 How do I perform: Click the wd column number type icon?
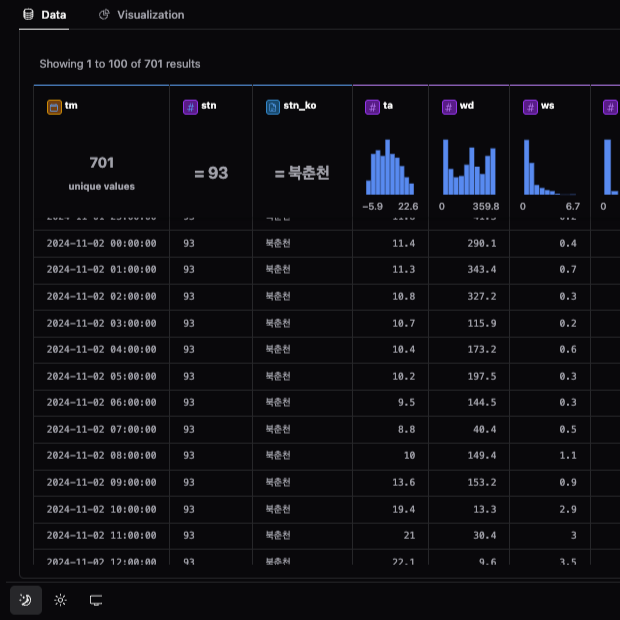tap(449, 106)
